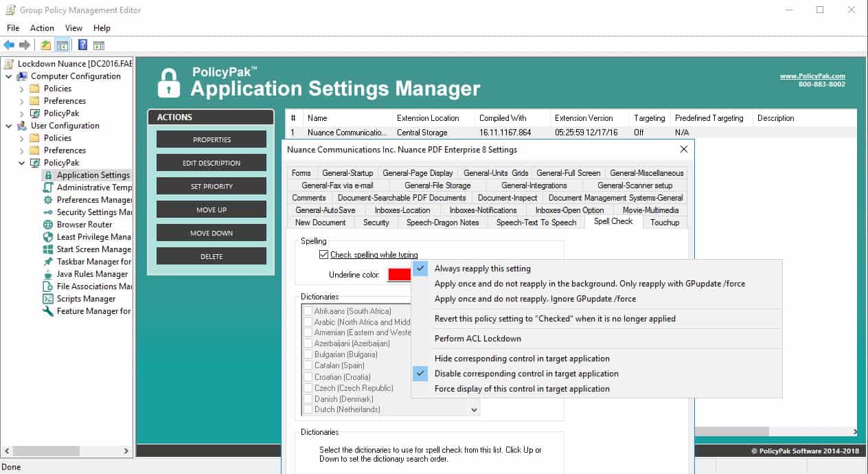Open the Help toolbar icon
The height and width of the screenshot is (474, 868).
click(82, 45)
